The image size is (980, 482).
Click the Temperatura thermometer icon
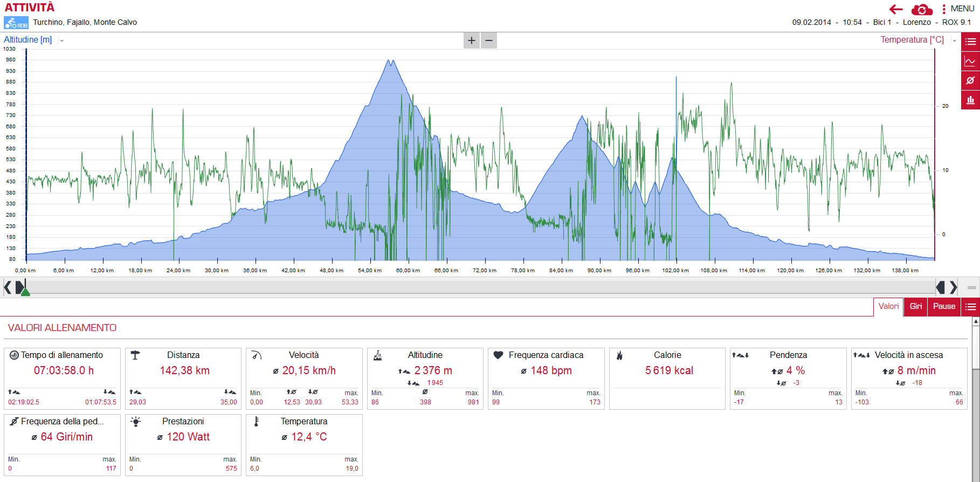click(257, 422)
